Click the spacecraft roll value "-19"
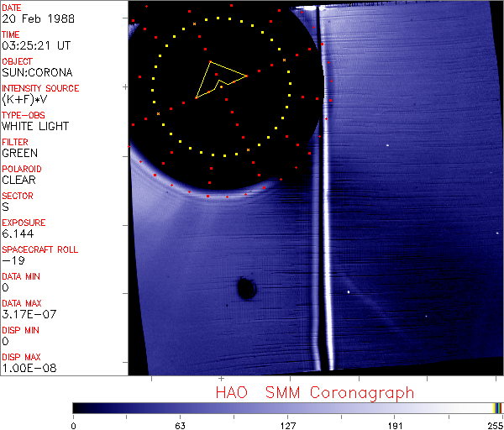 (x=11, y=260)
